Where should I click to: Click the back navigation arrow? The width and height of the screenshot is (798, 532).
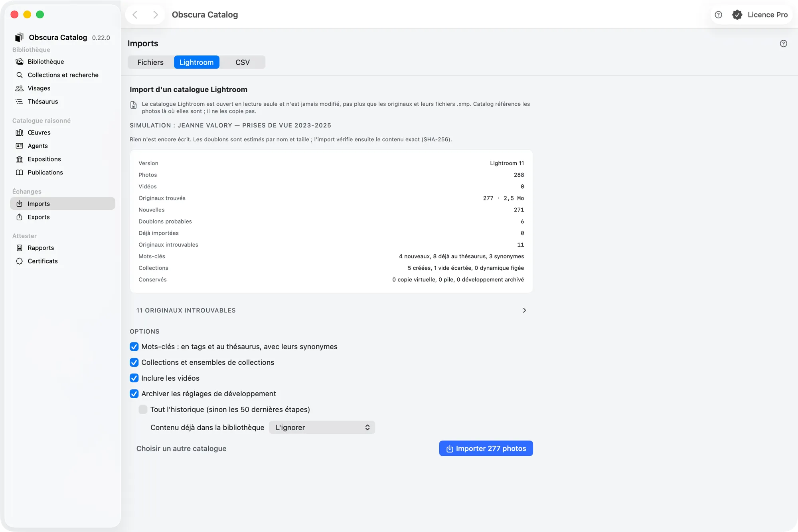(135, 15)
